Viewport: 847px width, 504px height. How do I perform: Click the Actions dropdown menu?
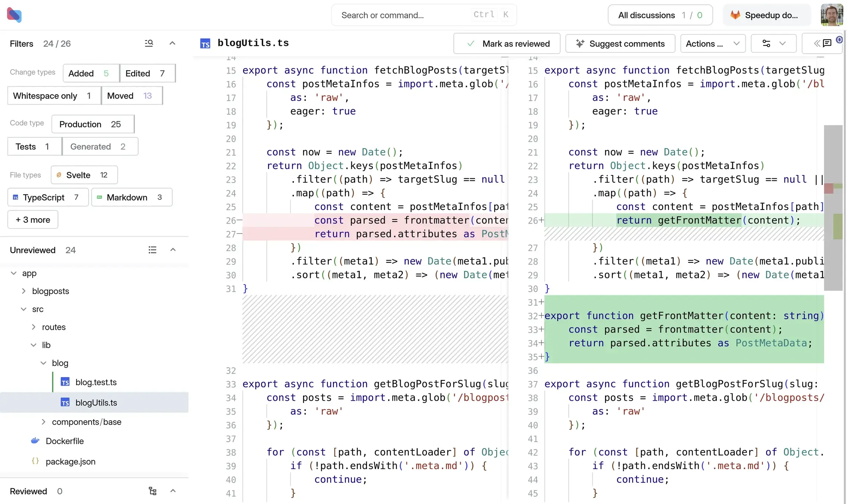[x=712, y=43]
